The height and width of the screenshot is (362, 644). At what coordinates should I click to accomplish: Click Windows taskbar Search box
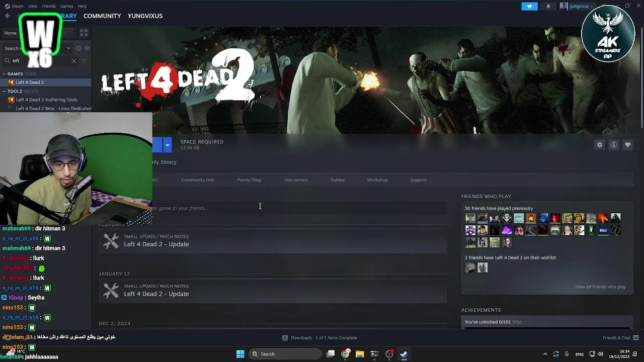[286, 354]
